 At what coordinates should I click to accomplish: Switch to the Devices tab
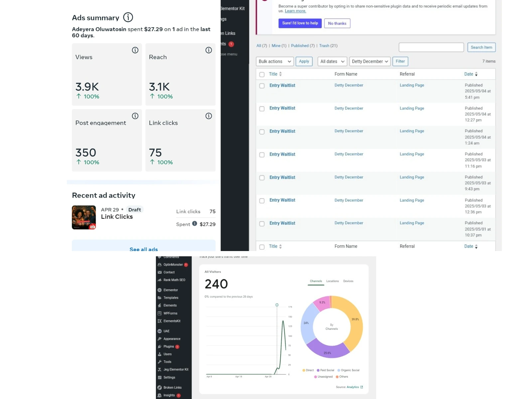(348, 281)
